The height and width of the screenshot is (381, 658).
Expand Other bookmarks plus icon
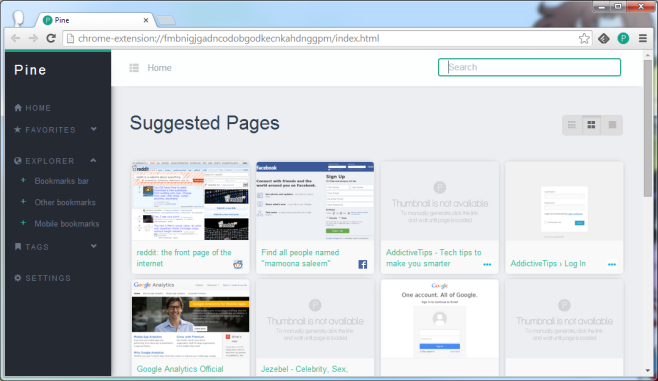[23, 201]
